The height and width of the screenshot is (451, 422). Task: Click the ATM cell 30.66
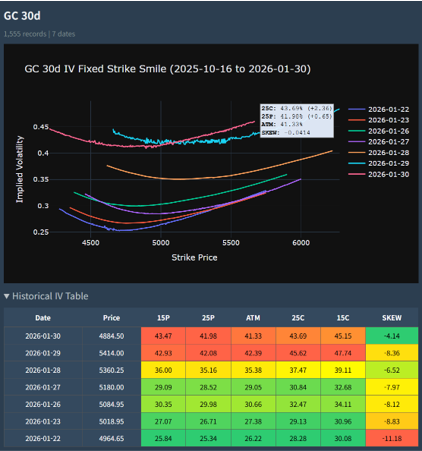click(253, 404)
